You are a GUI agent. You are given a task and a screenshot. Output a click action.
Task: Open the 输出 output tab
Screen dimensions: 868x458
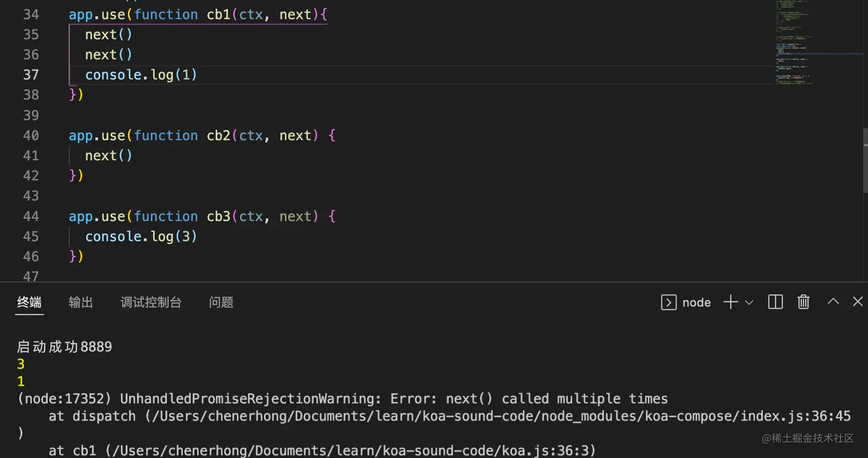pyautogui.click(x=80, y=302)
